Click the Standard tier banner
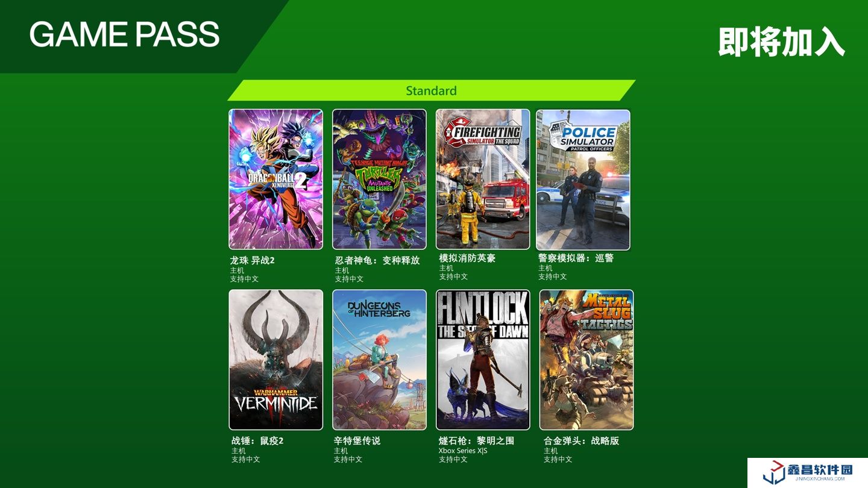Image resolution: width=868 pixels, height=488 pixels. click(432, 90)
